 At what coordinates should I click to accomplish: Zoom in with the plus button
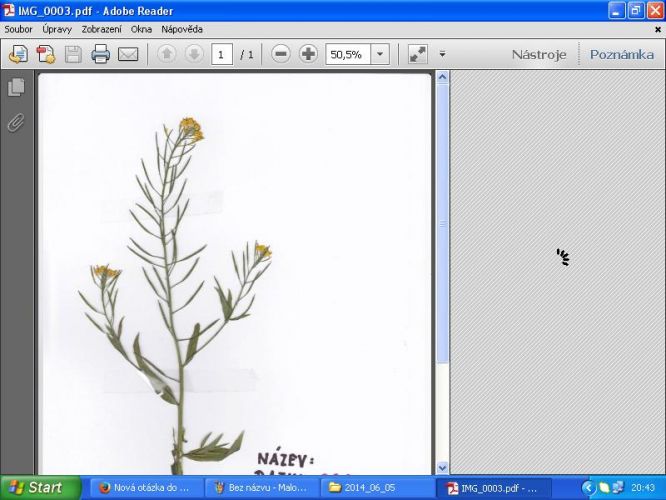coord(308,54)
